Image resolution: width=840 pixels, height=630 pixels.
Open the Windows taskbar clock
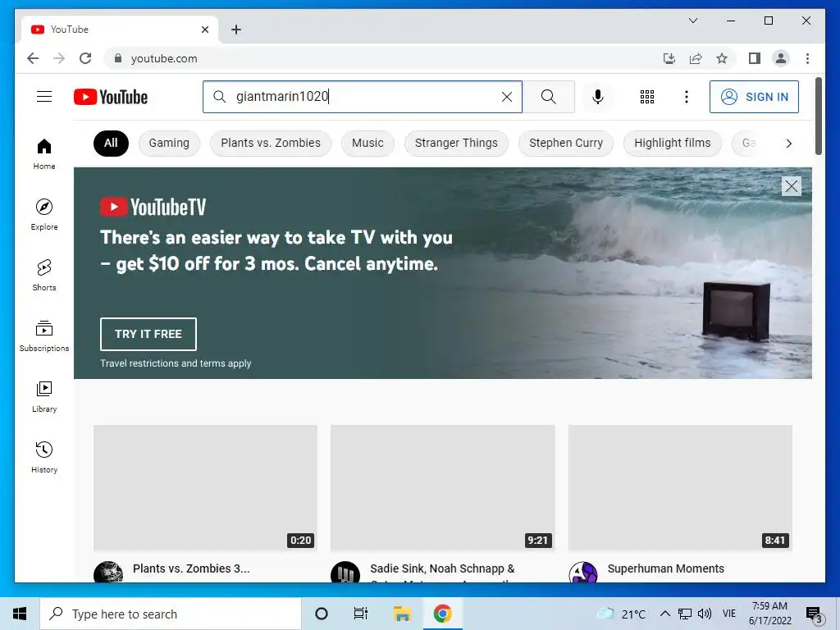769,614
